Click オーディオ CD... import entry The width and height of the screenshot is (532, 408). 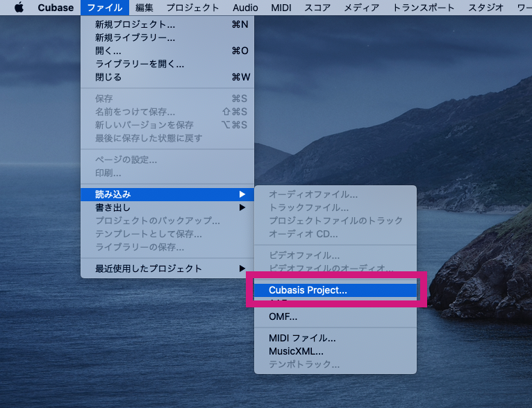click(335, 234)
